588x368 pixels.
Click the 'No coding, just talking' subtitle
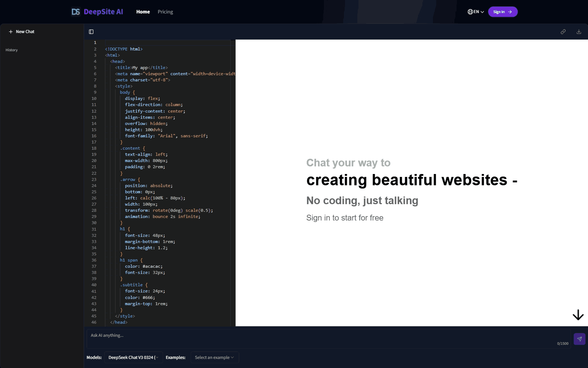pos(362,201)
